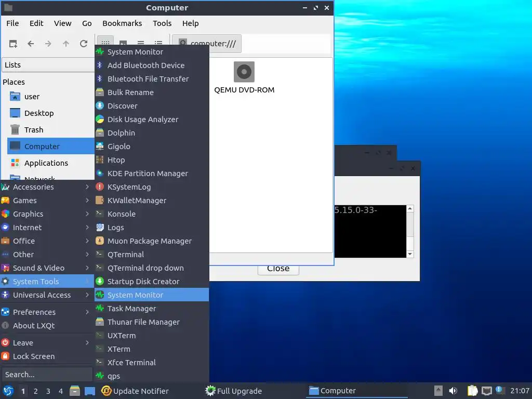
Task: Open Tools menu
Action: pyautogui.click(x=162, y=23)
